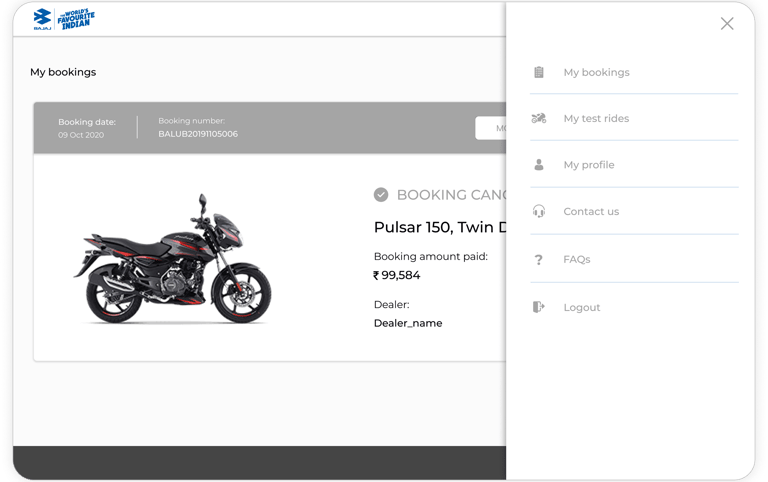The width and height of the screenshot is (768, 482).
Task: Click the partially hidden white button in booking header
Action: pyautogui.click(x=490, y=128)
